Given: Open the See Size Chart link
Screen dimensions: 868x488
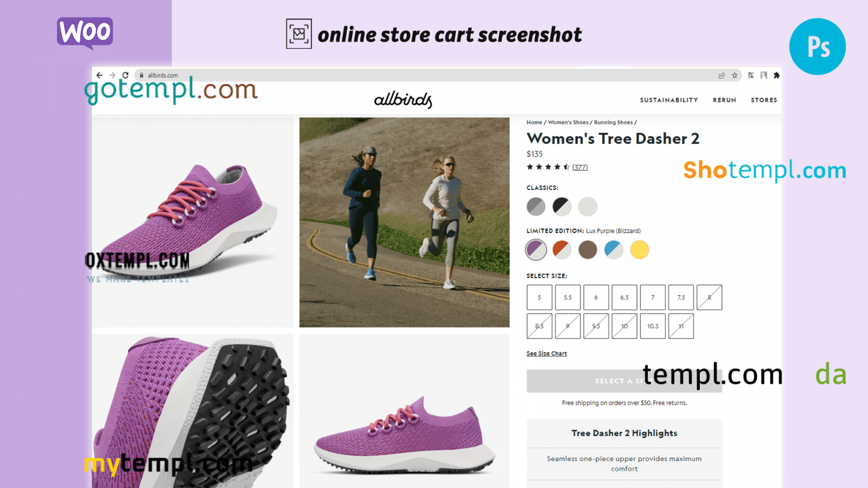Looking at the screenshot, I should point(546,354).
